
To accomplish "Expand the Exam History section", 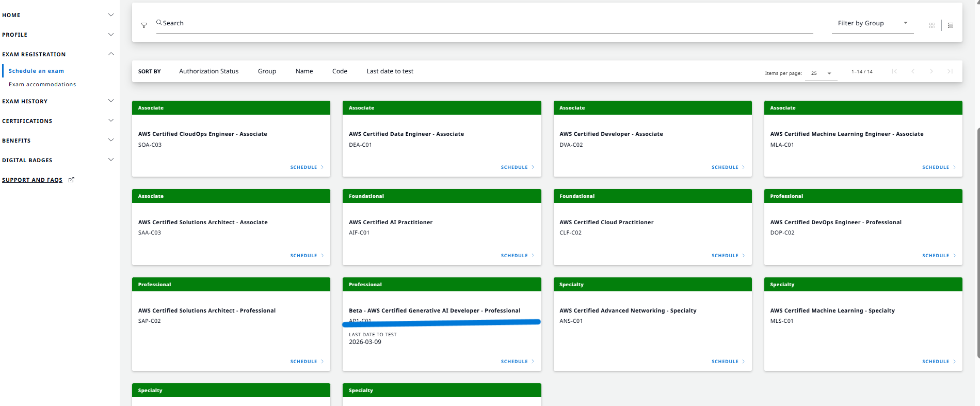I will (111, 101).
